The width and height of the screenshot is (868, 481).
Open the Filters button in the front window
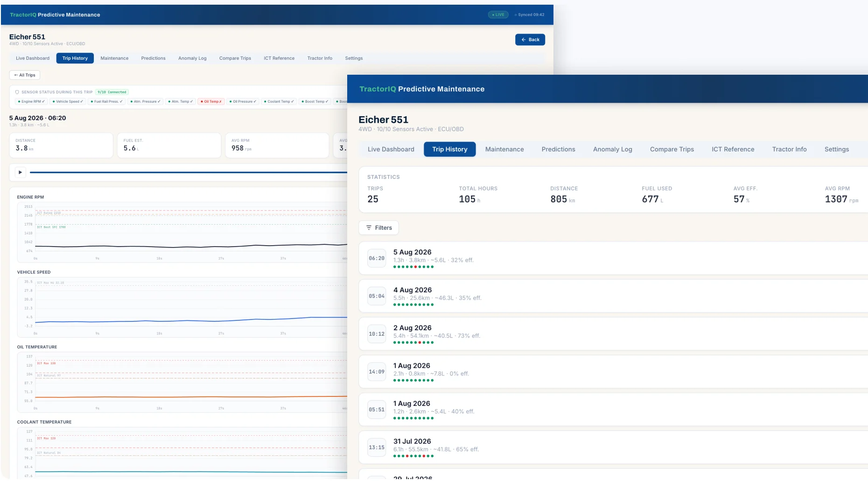point(378,228)
